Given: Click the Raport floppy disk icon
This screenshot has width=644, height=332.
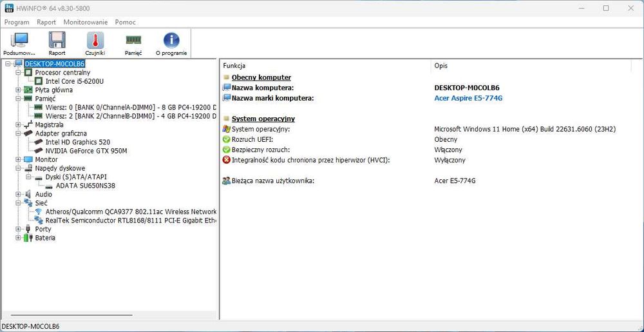Looking at the screenshot, I should [57, 40].
